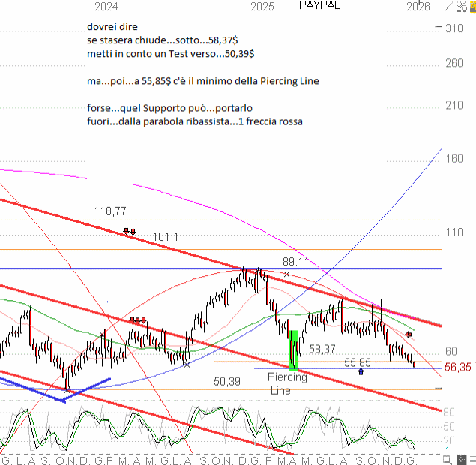Click the red down arrows beside 118,77

[129, 232]
